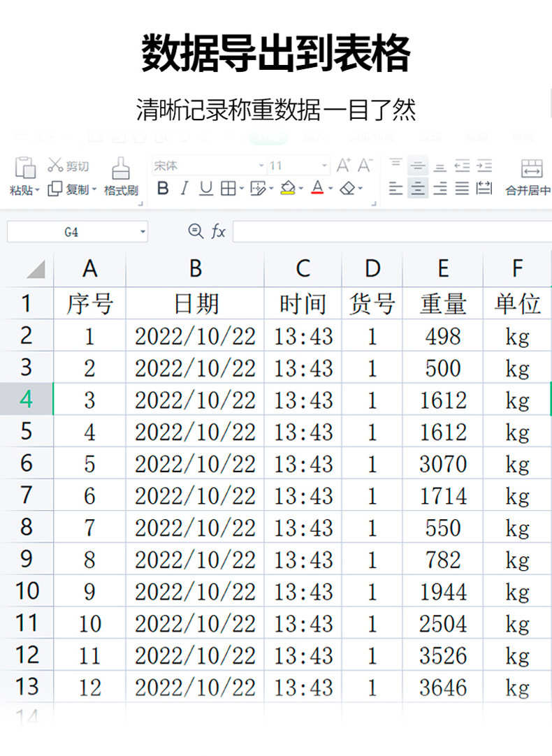Expand the draw border dropdown arrow
The image size is (552, 756).
coord(271,189)
